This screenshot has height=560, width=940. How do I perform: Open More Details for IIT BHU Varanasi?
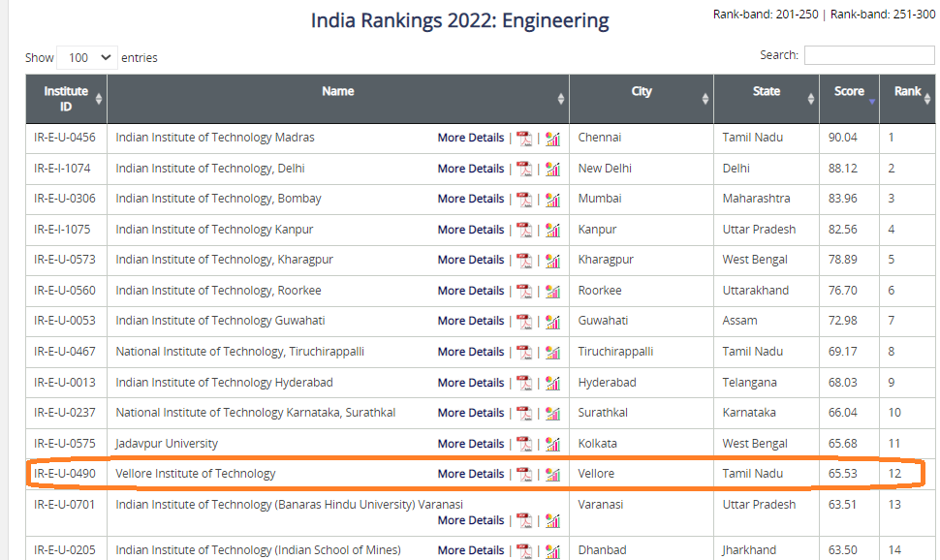click(471, 521)
